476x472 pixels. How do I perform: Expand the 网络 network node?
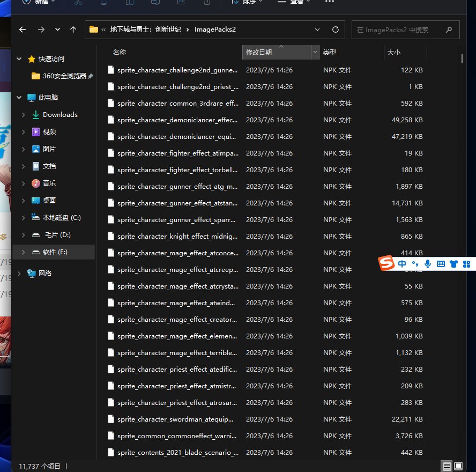(x=19, y=273)
